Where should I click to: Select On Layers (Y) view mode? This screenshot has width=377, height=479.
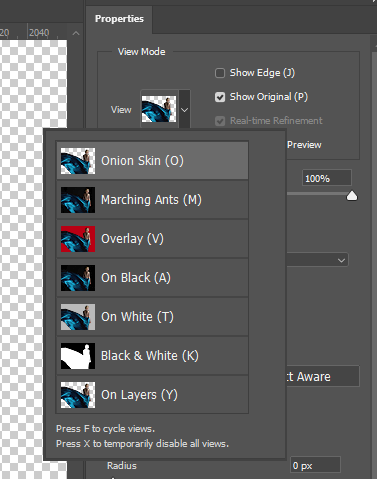point(152,395)
